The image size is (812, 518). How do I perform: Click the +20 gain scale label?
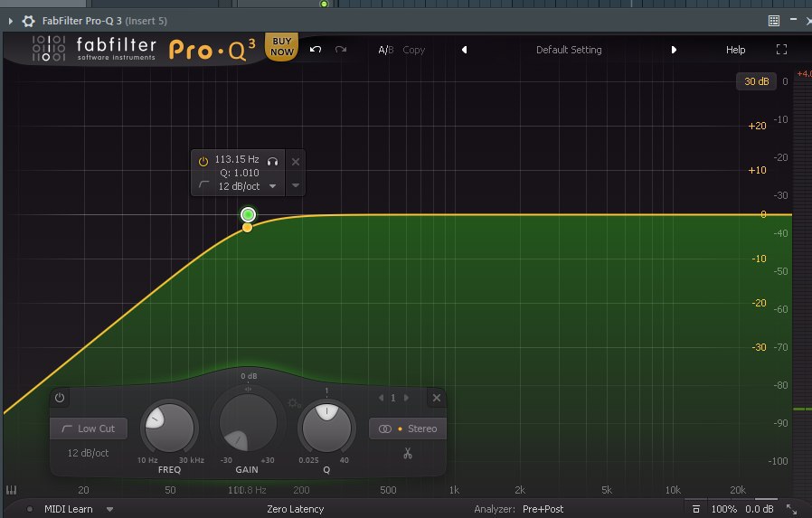pyautogui.click(x=757, y=126)
